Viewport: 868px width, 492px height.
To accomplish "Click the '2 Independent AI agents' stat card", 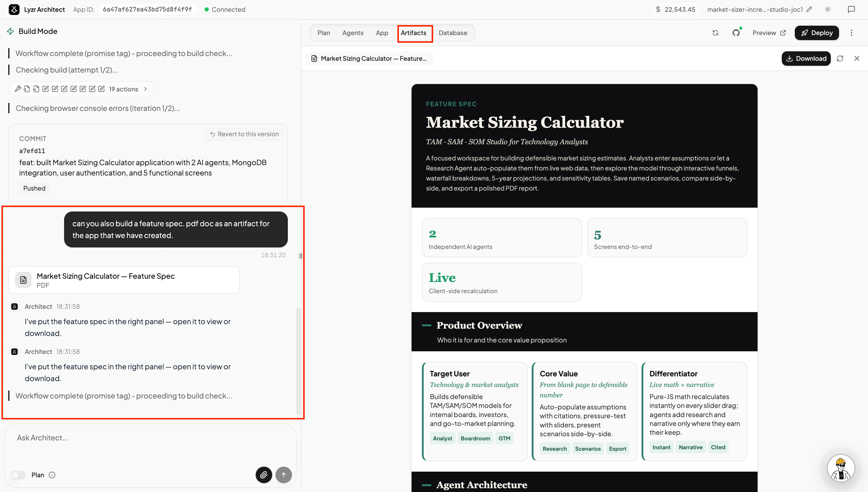I will (x=502, y=237).
